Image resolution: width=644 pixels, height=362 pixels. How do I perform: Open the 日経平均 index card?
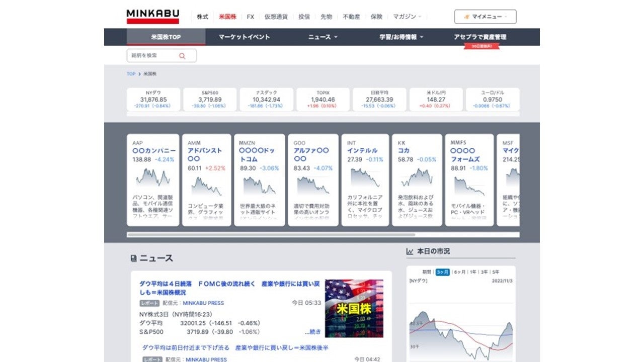(379, 100)
